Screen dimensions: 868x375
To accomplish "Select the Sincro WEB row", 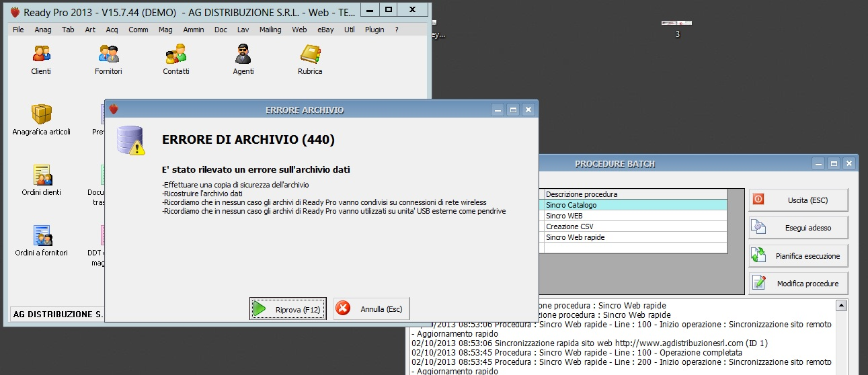I will pos(635,216).
